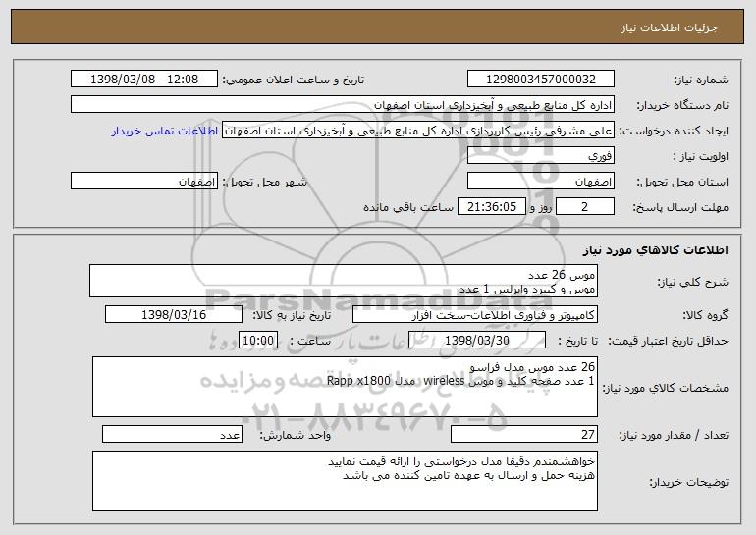Click the header title جزئیات اطلاعات نیاز
This screenshot has height=535, width=756.
pyautogui.click(x=669, y=27)
